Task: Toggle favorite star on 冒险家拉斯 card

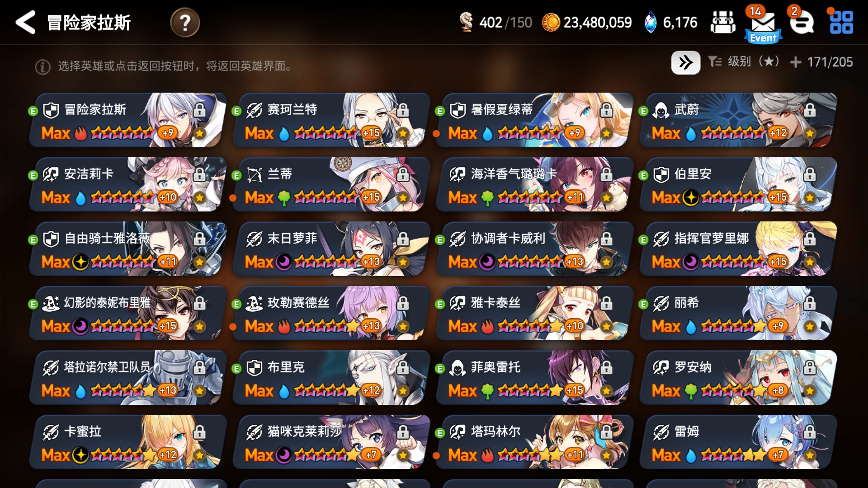Action: pos(199,133)
